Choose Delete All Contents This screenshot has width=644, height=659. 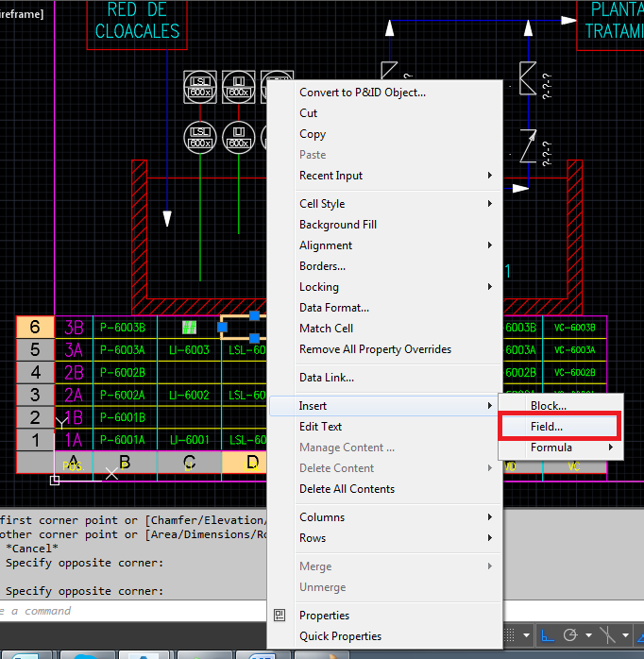pos(385,489)
